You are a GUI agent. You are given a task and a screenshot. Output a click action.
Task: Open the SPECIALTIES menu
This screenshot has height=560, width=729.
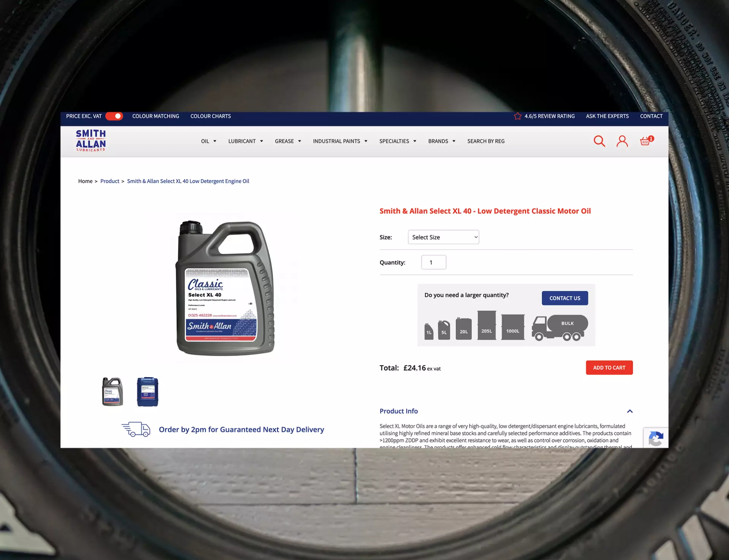click(x=394, y=141)
